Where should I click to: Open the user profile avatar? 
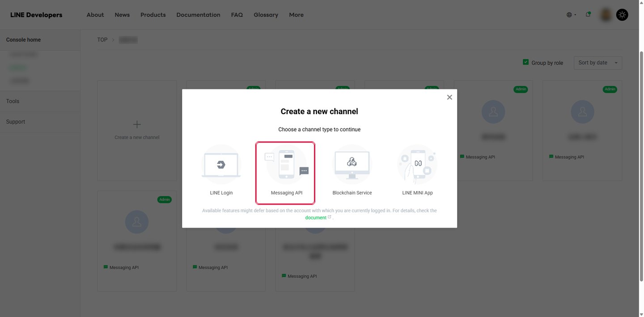[606, 15]
